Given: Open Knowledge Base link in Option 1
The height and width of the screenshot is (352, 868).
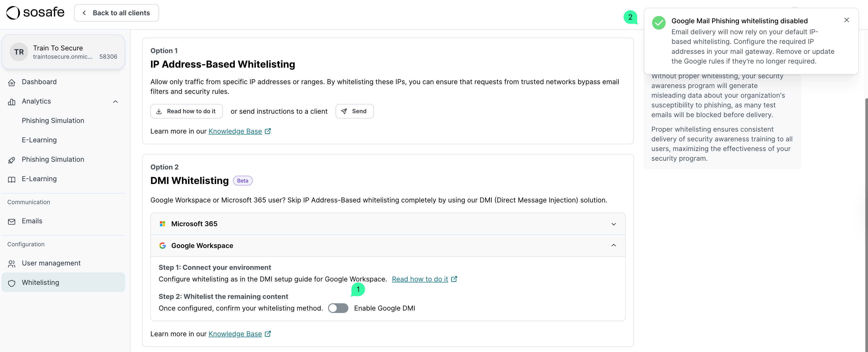Looking at the screenshot, I should coord(235,131).
